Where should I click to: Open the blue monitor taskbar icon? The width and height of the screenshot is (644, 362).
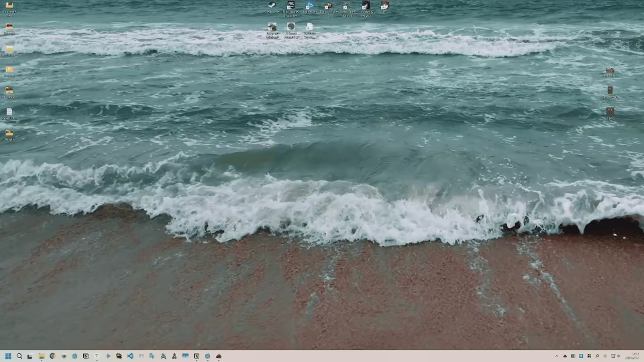(x=186, y=356)
